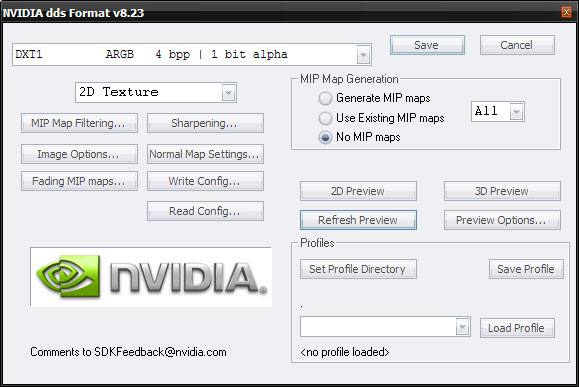Close the NVIDIA dds Format window
579x387 pixels.
(x=566, y=12)
